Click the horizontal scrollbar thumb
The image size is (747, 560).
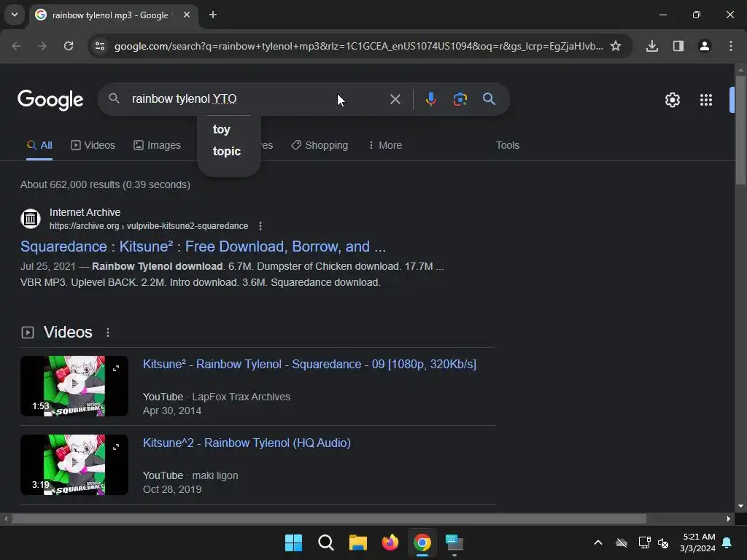[x=329, y=518]
